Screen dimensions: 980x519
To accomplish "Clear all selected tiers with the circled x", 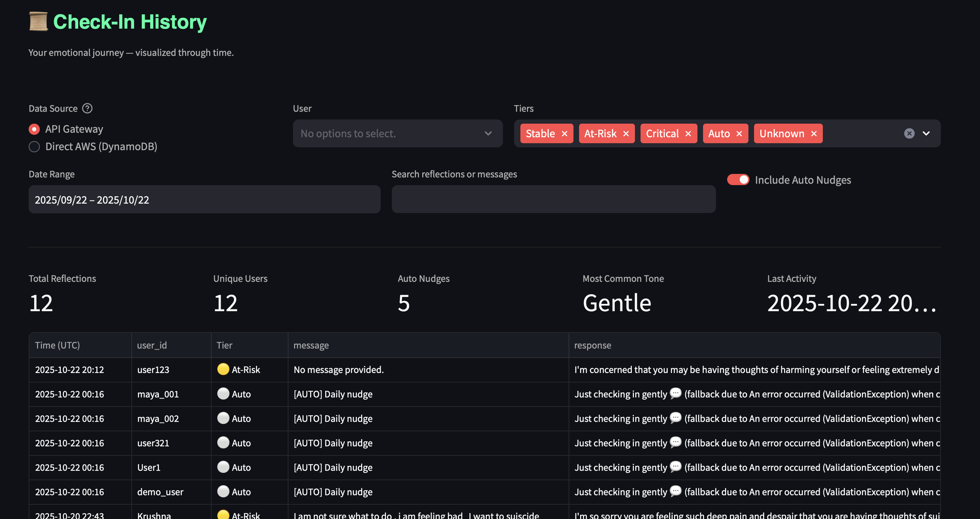I will click(909, 133).
